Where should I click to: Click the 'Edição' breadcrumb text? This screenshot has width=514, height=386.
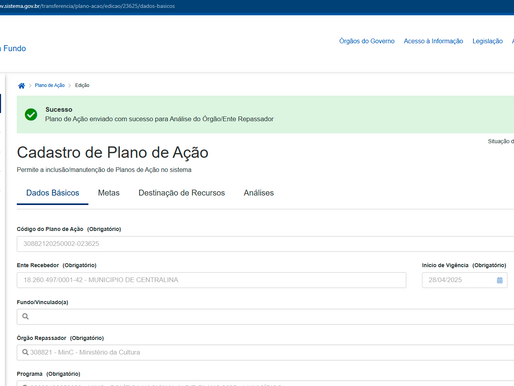82,85
